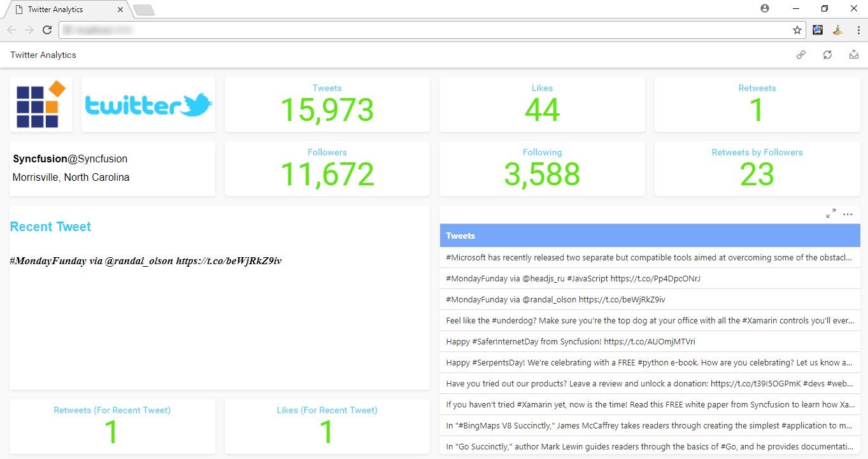Select the tweet row starting '#Microsoft has recently released'
868x459 pixels.
click(650, 258)
